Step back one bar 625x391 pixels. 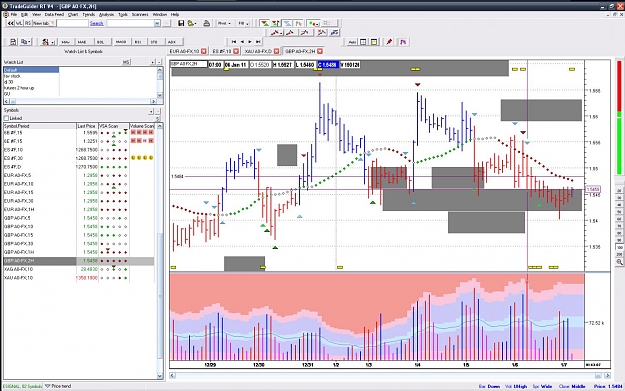(x=242, y=41)
